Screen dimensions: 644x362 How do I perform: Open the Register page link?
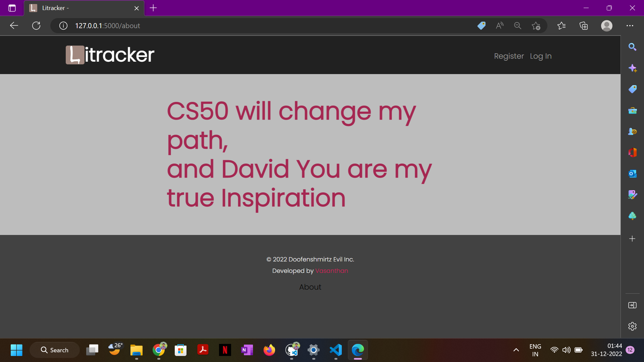click(508, 56)
